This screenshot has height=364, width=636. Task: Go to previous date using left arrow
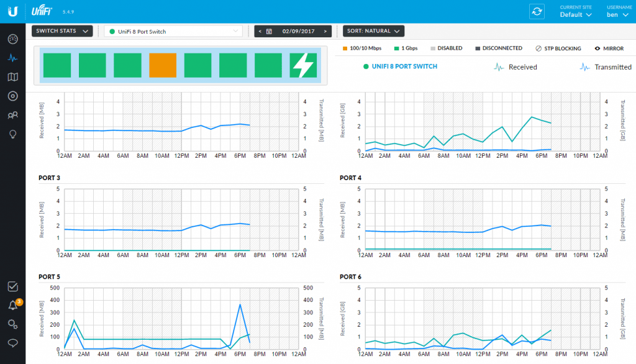[x=260, y=31]
